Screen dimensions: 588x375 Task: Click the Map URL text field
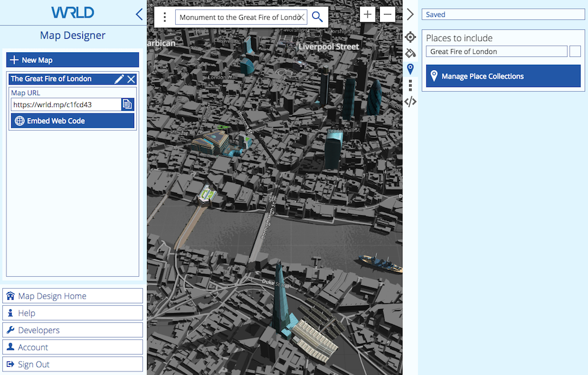pyautogui.click(x=65, y=105)
